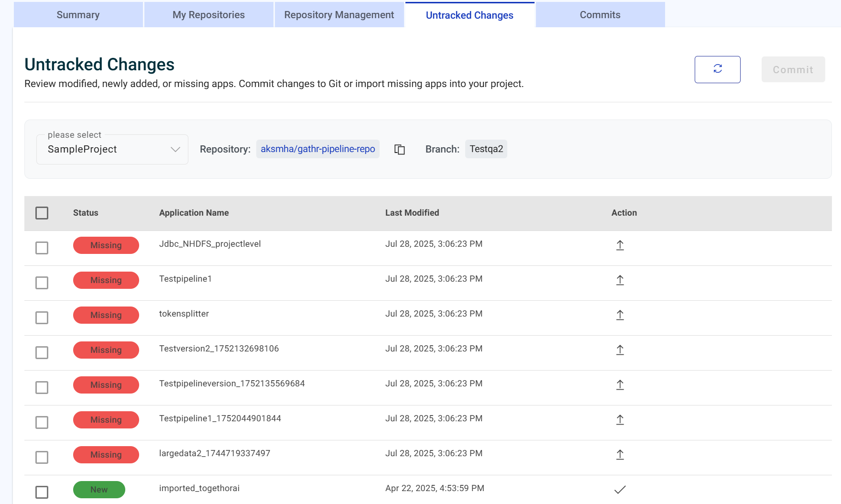Screen dimensions: 841x504
Task: Click the Testqa2 branch label
Action: (x=486, y=149)
